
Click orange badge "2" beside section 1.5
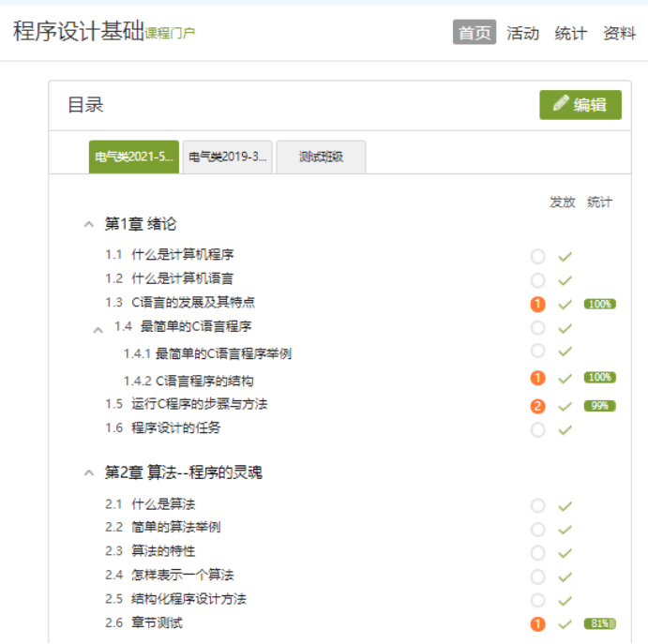click(537, 406)
